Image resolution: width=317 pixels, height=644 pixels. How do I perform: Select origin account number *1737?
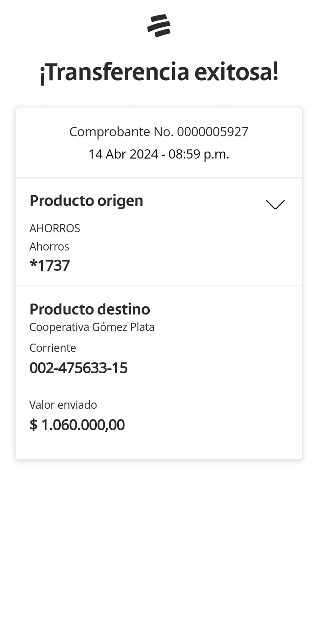(x=50, y=265)
